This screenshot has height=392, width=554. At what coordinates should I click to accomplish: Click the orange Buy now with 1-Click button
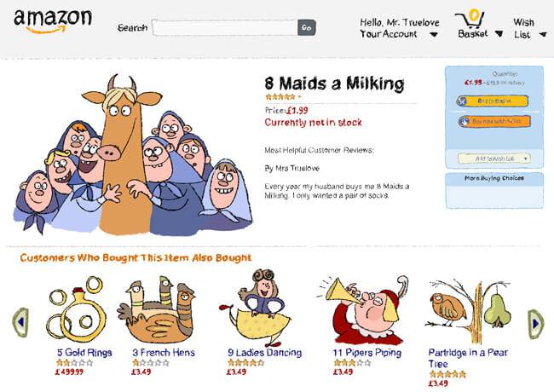coord(494,122)
